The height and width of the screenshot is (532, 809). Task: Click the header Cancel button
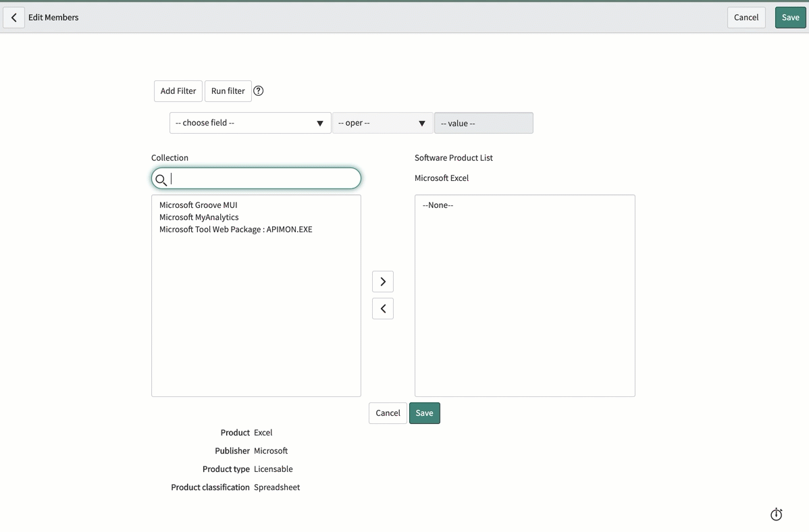point(746,18)
